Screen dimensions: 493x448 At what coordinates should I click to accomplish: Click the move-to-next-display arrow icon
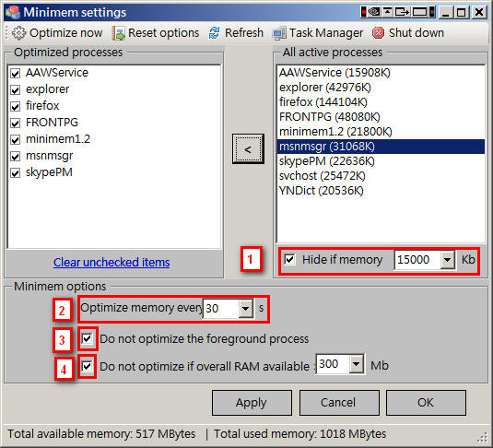402,12
